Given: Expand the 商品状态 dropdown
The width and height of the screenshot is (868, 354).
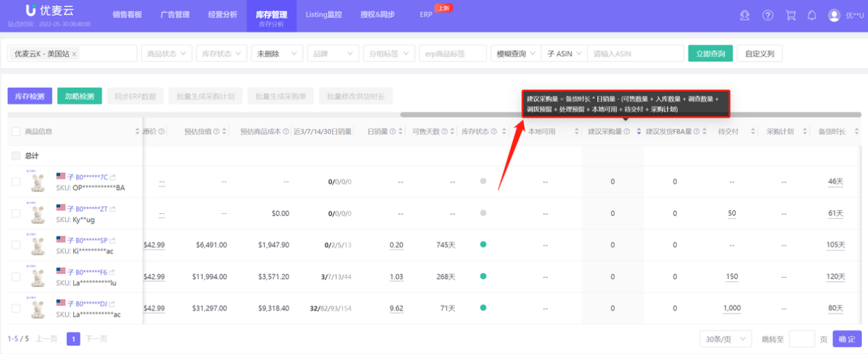Looking at the screenshot, I should pos(166,54).
